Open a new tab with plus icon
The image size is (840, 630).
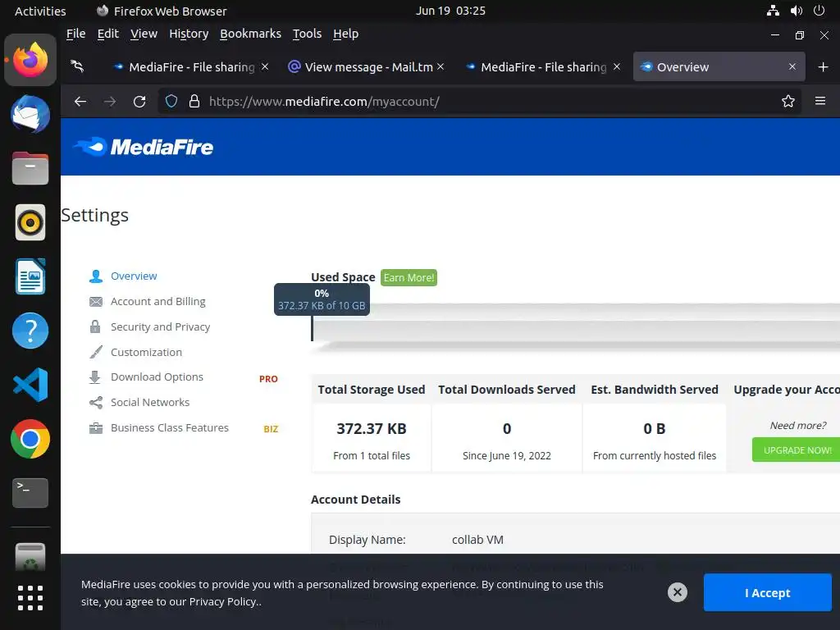click(x=823, y=67)
